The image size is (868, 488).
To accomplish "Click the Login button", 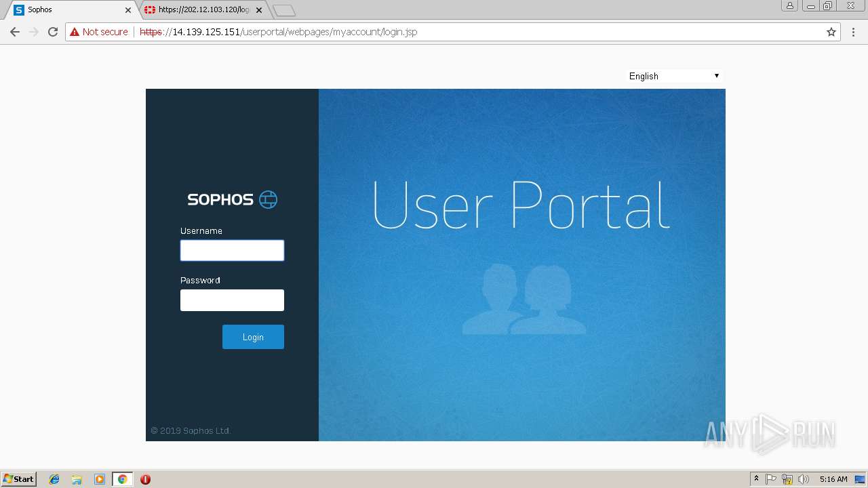I will click(x=253, y=337).
